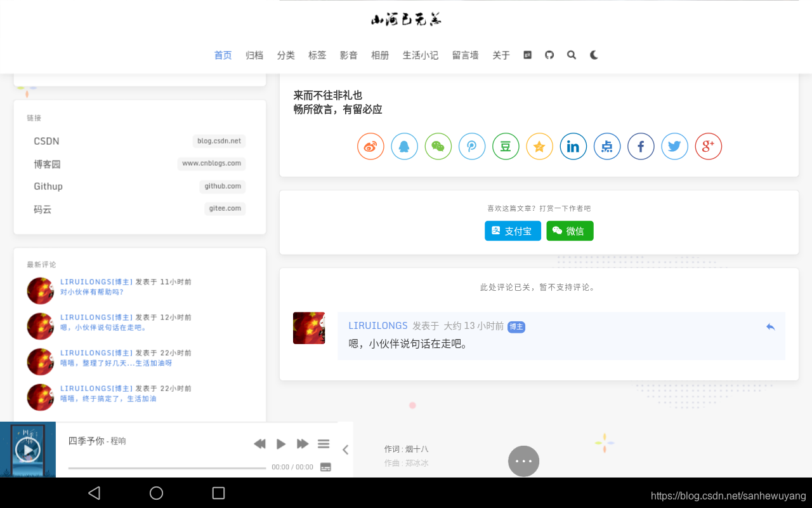Reply to LIRUILONGS' comment
Screen dimensions: 812x508
tap(770, 326)
